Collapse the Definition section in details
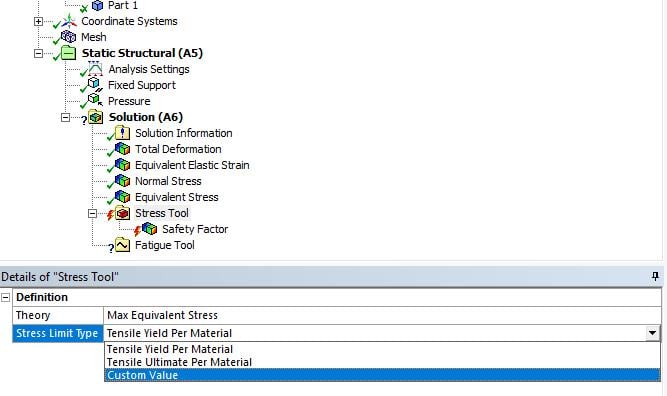 [6, 297]
